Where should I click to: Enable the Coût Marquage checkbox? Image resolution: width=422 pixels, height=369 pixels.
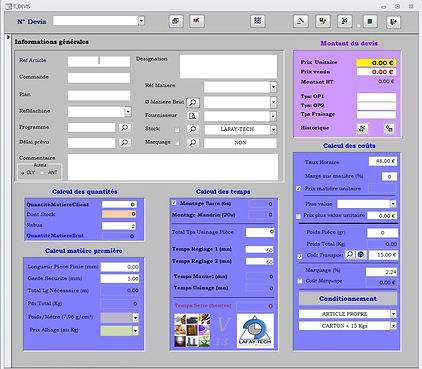point(300,281)
